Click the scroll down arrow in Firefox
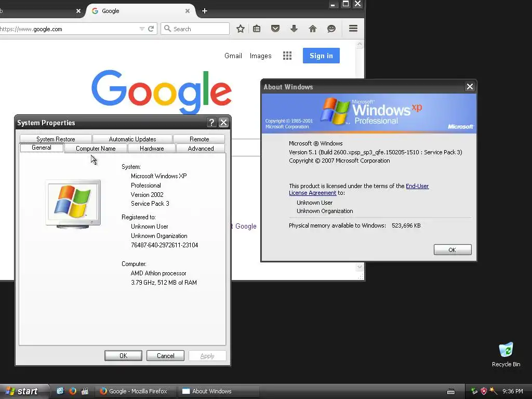 (x=360, y=267)
